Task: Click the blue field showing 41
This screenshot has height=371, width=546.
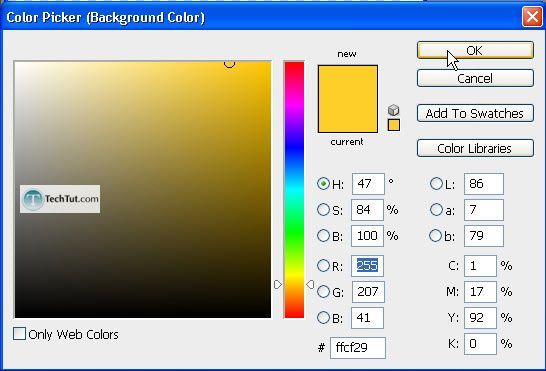Action: click(367, 318)
